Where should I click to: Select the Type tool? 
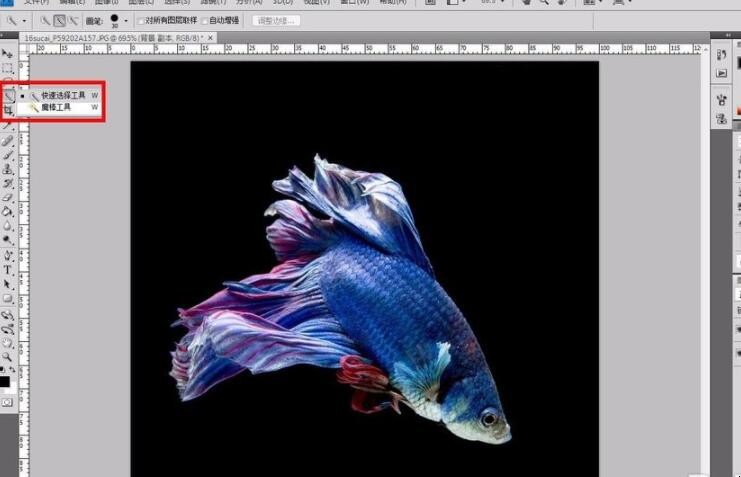pyautogui.click(x=8, y=270)
